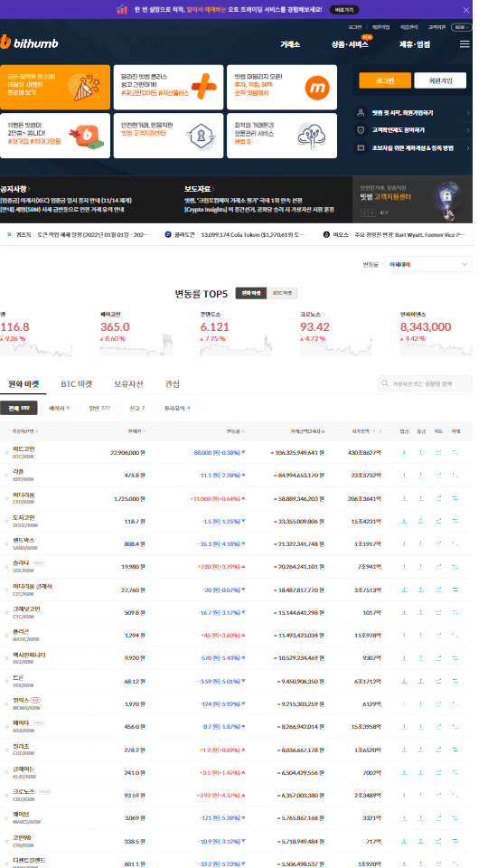Switch to the 관심 tab

coord(172,383)
